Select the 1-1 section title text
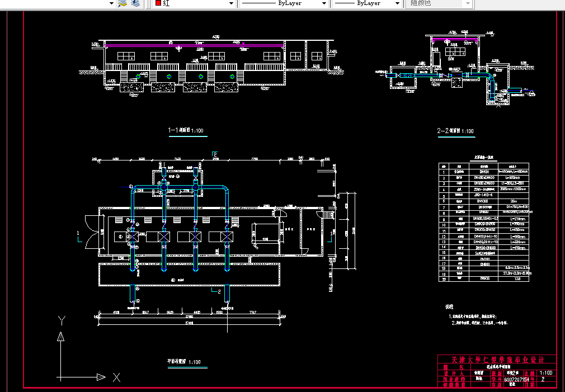Image resolution: width=565 pixels, height=392 pixels. pyautogui.click(x=186, y=130)
